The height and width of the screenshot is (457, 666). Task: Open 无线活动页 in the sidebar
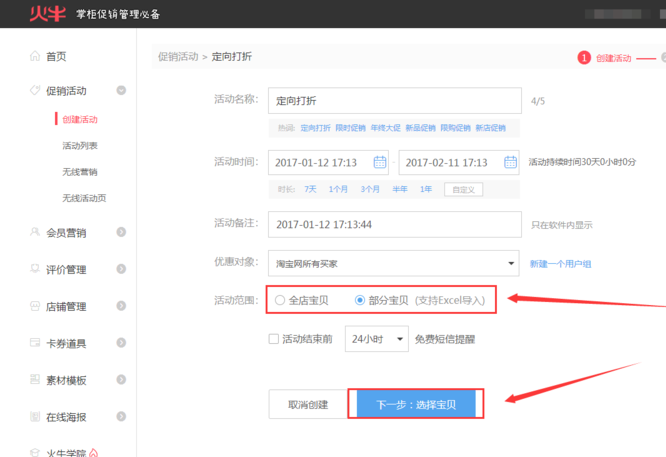click(84, 198)
